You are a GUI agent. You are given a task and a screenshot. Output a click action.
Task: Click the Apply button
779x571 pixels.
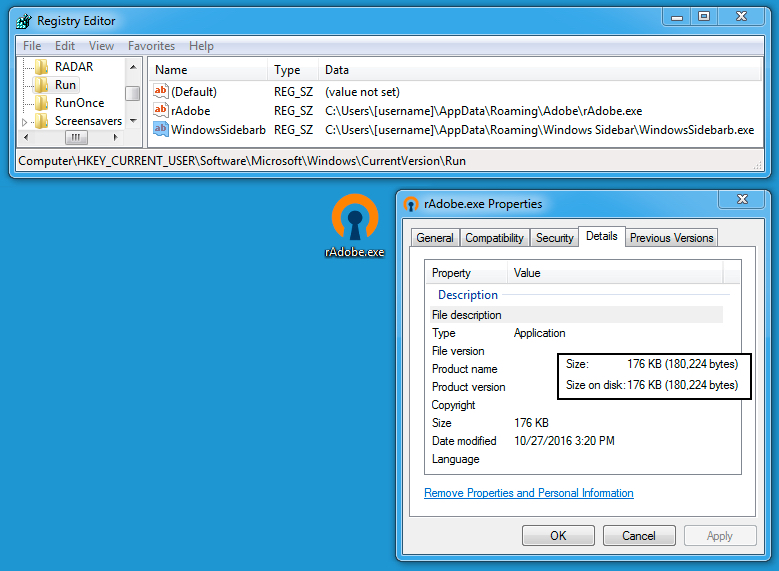point(720,536)
